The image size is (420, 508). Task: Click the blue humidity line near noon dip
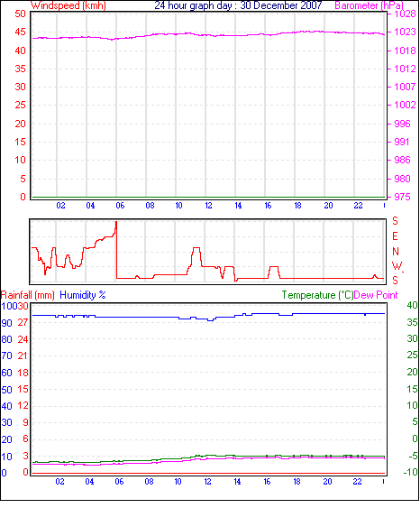[211, 320]
